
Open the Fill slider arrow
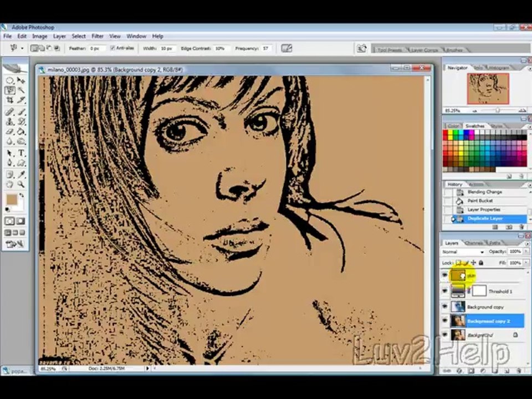(526, 263)
